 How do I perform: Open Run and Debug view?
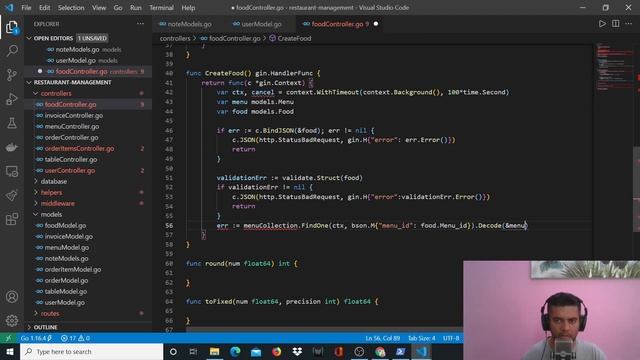(12, 99)
